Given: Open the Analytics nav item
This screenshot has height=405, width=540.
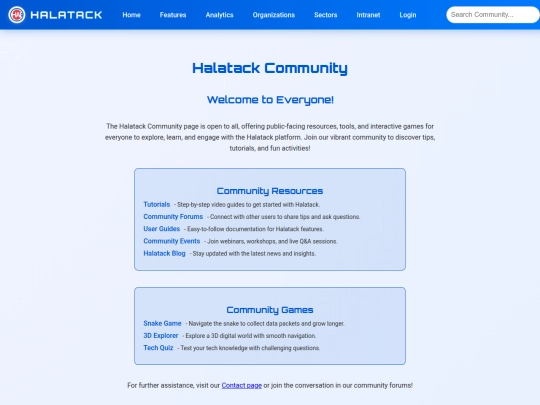Looking at the screenshot, I should point(219,15).
